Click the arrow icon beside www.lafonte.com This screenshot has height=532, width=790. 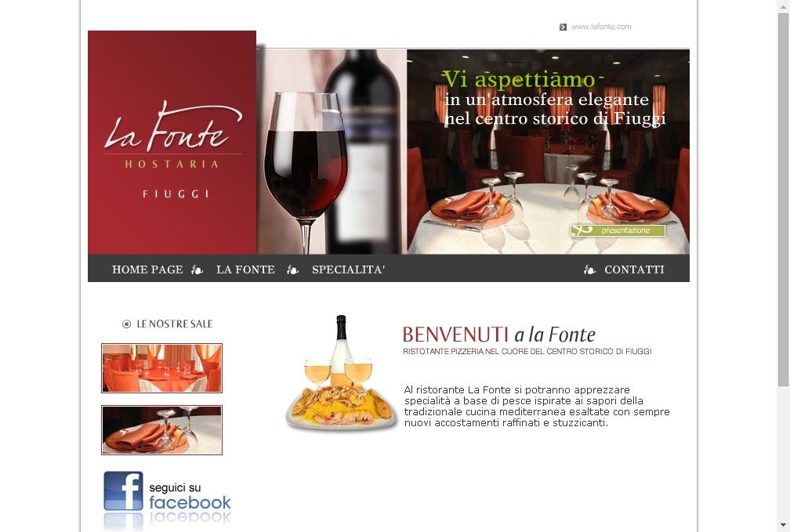coord(563,27)
